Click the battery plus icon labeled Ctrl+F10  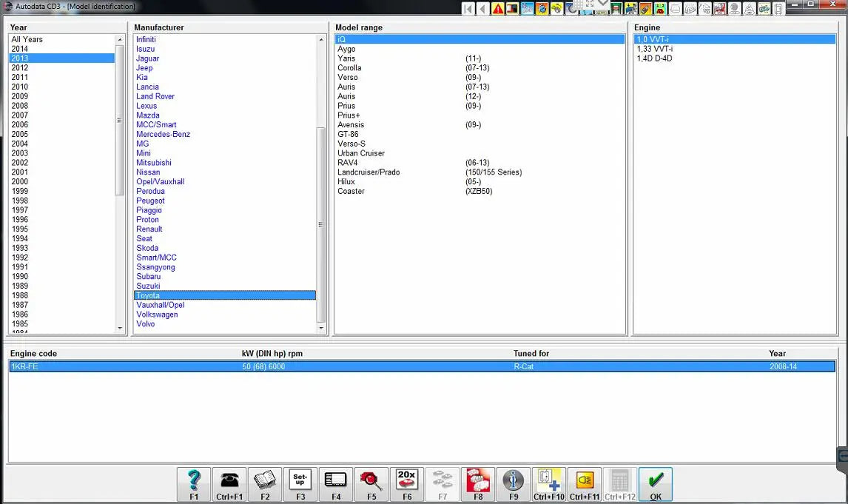[x=548, y=483]
